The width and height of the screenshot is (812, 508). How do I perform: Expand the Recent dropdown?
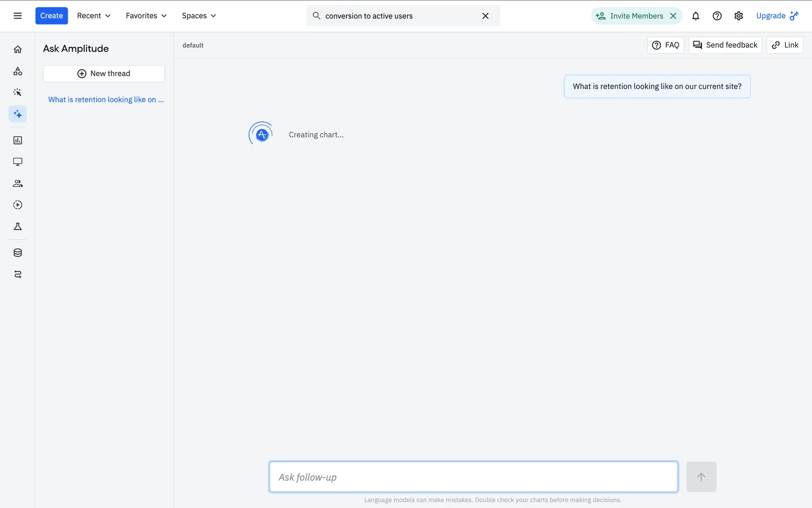pos(93,16)
